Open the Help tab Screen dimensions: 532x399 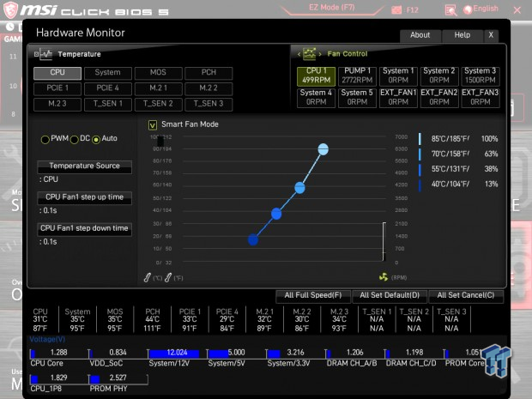[462, 35]
